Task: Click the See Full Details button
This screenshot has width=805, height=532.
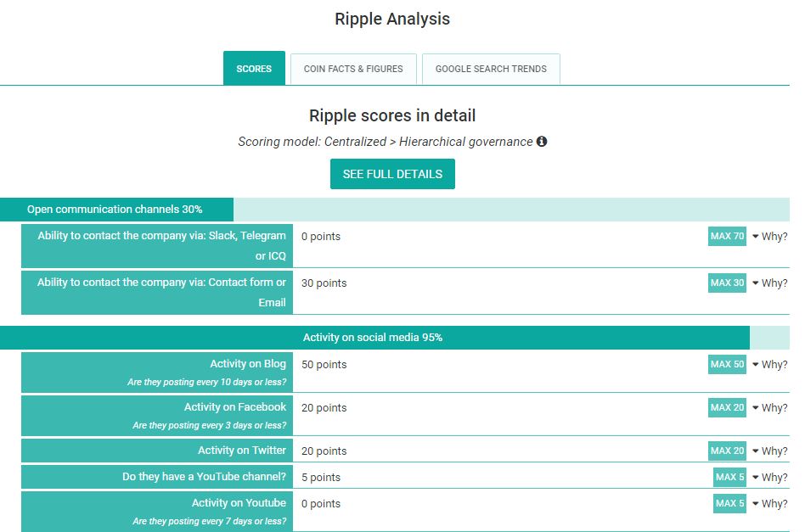Action: coord(392,174)
